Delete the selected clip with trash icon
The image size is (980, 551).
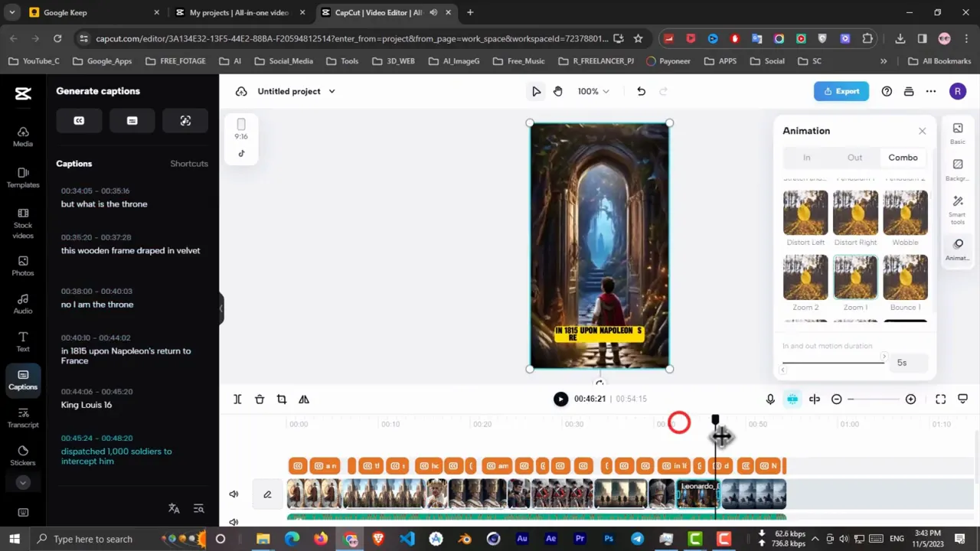pos(260,399)
